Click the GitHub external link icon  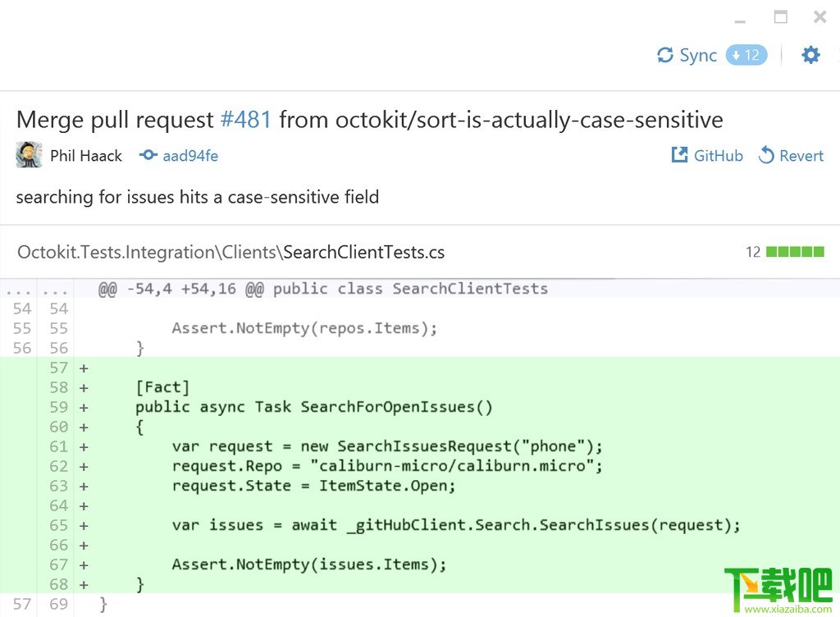[679, 155]
